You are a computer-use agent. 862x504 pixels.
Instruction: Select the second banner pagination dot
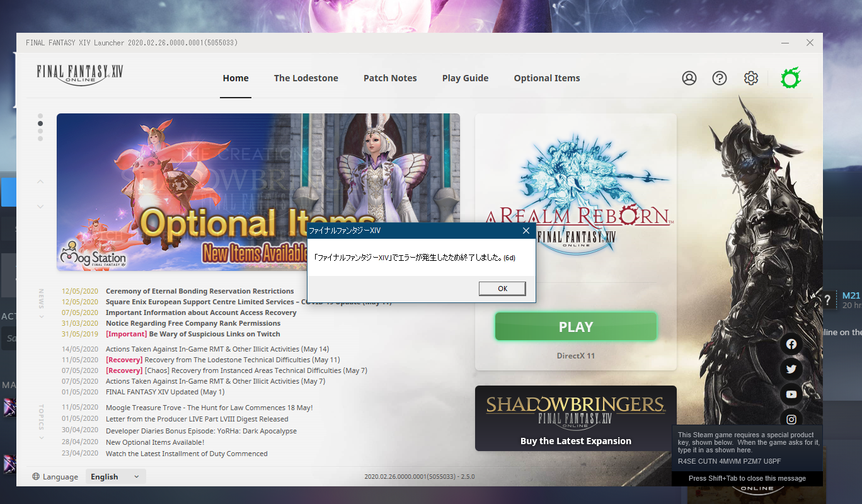(40, 123)
